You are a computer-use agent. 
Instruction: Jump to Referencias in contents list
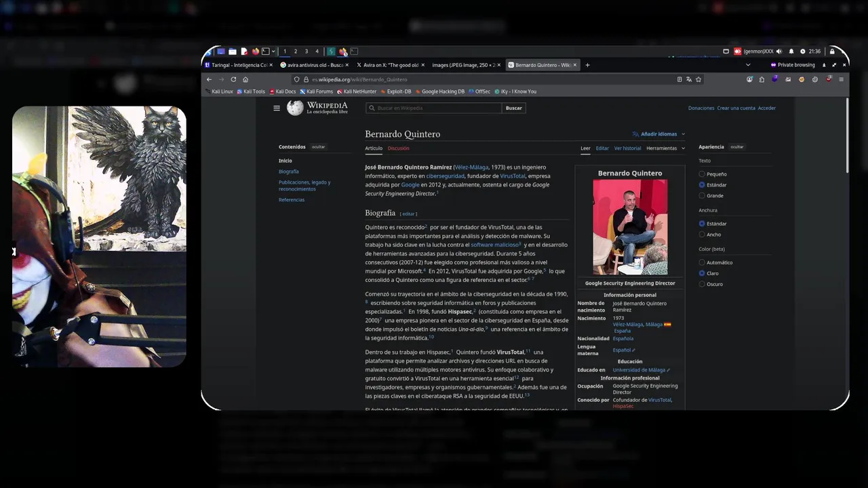tap(292, 200)
